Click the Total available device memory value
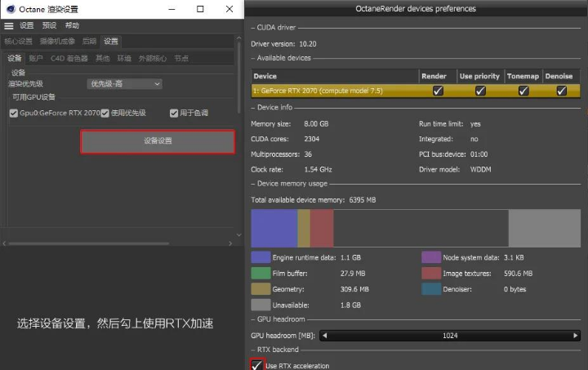The height and width of the screenshot is (370, 588). click(363, 200)
